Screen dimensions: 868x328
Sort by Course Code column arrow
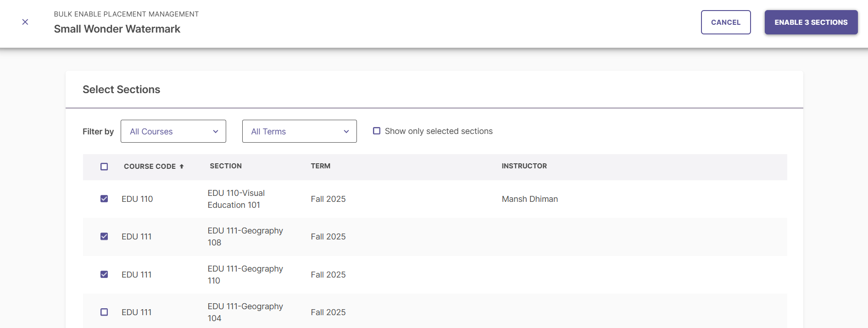click(x=182, y=167)
